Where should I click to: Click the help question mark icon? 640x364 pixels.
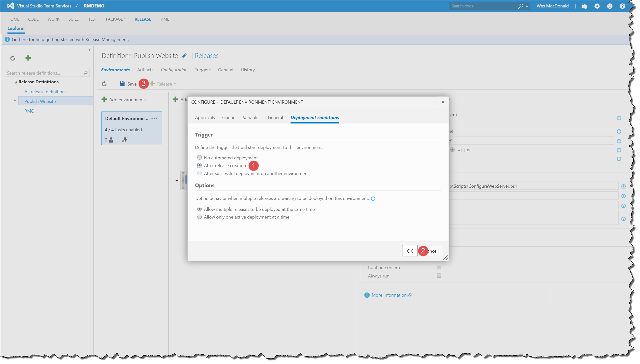pos(622,6)
